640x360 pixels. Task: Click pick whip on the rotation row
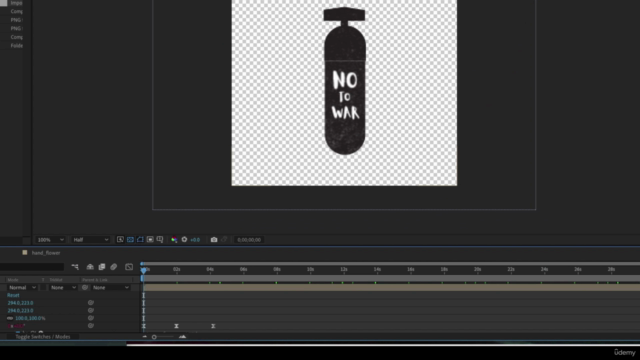[91, 326]
